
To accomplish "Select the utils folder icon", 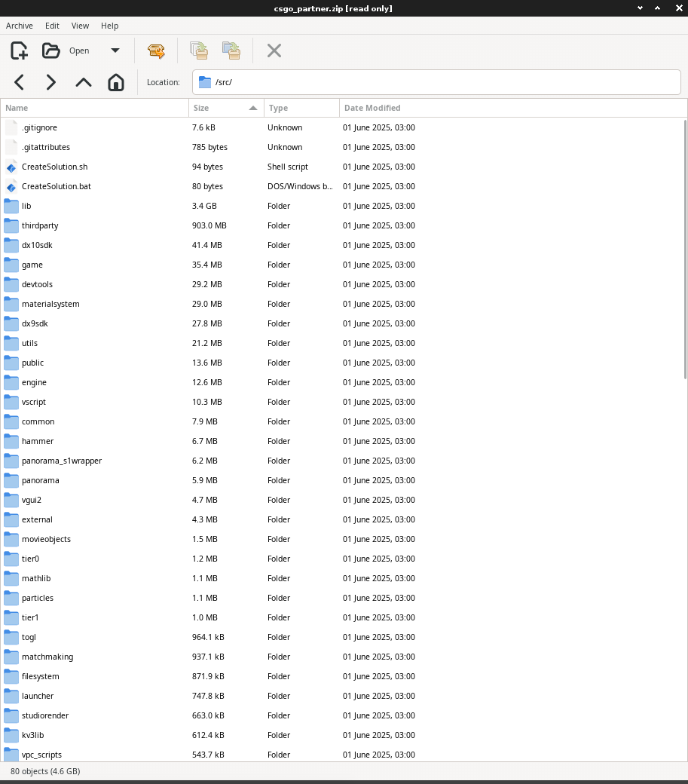I will tap(11, 343).
